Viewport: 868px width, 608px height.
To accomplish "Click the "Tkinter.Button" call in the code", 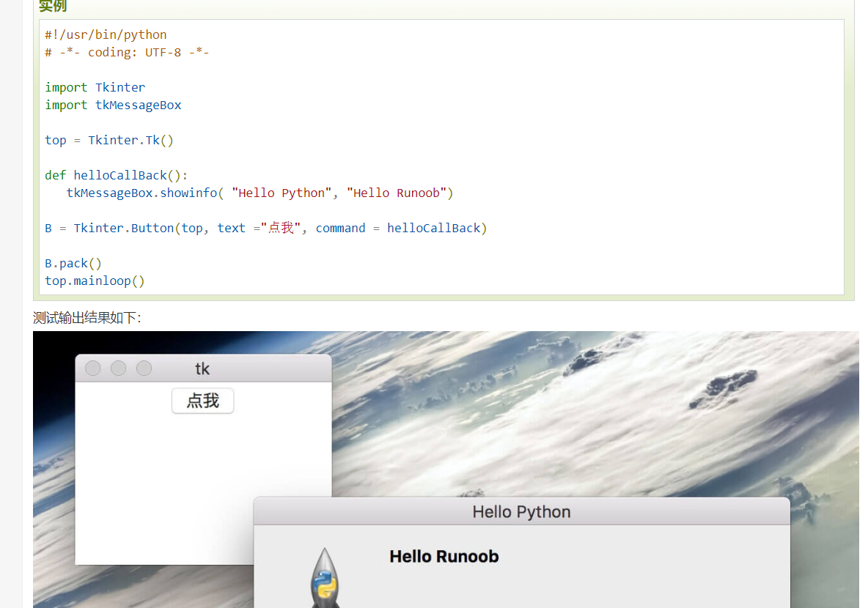I will point(125,228).
